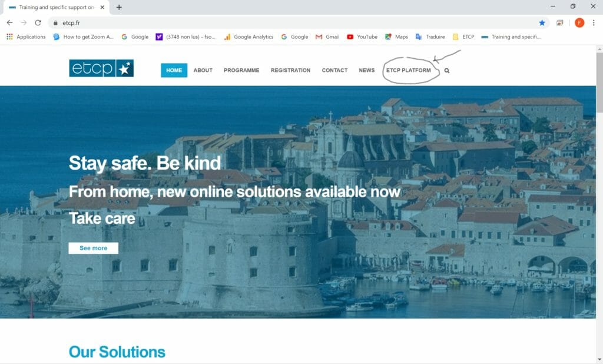Click the scrollbar up arrow
Viewport: 603px width, 364px height.
(x=599, y=49)
